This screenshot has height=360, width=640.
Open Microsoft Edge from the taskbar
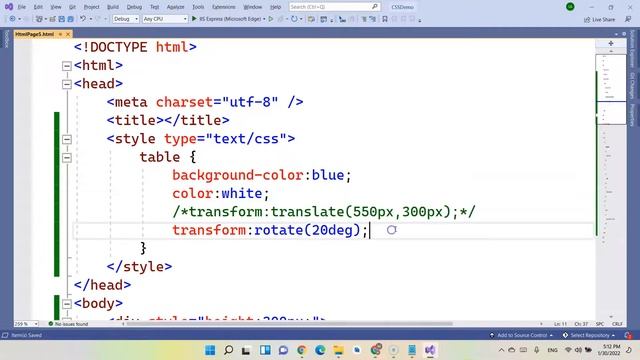[320, 350]
